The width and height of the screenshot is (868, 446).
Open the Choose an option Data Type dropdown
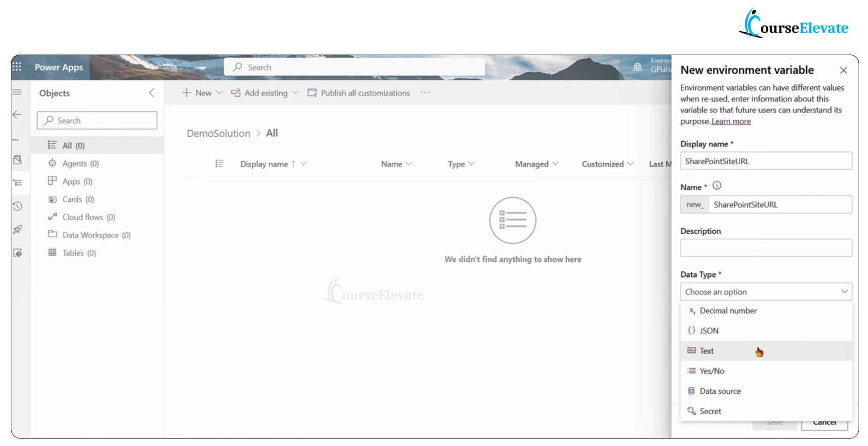(x=766, y=291)
